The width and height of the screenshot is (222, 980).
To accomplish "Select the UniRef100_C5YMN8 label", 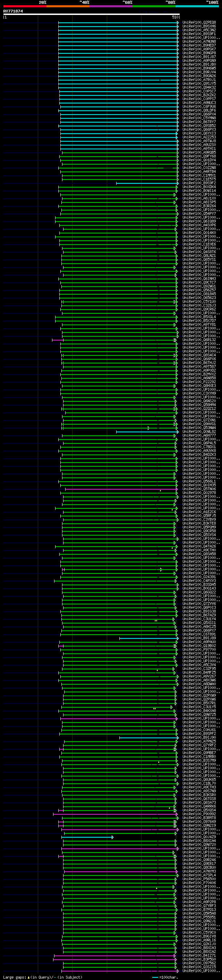I will [199, 118].
